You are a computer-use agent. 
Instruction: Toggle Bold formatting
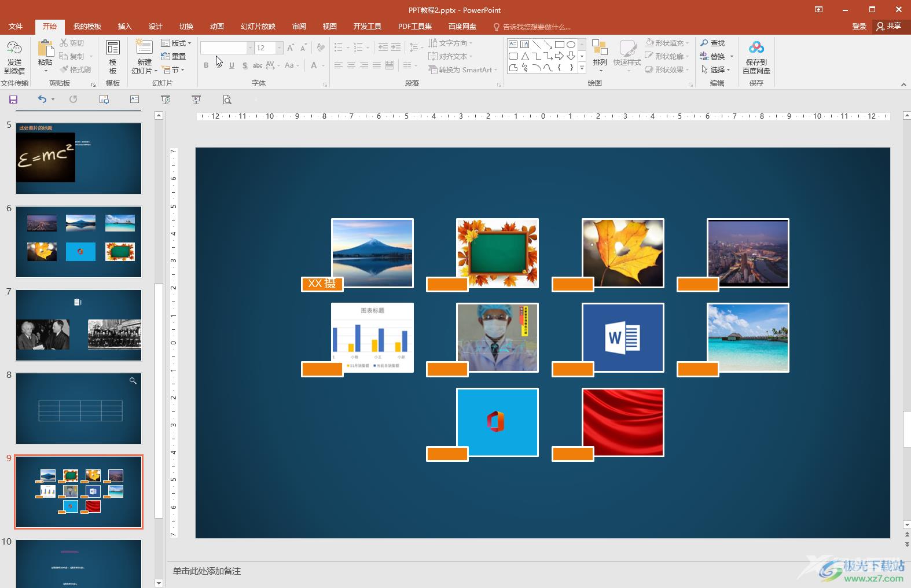coord(206,65)
